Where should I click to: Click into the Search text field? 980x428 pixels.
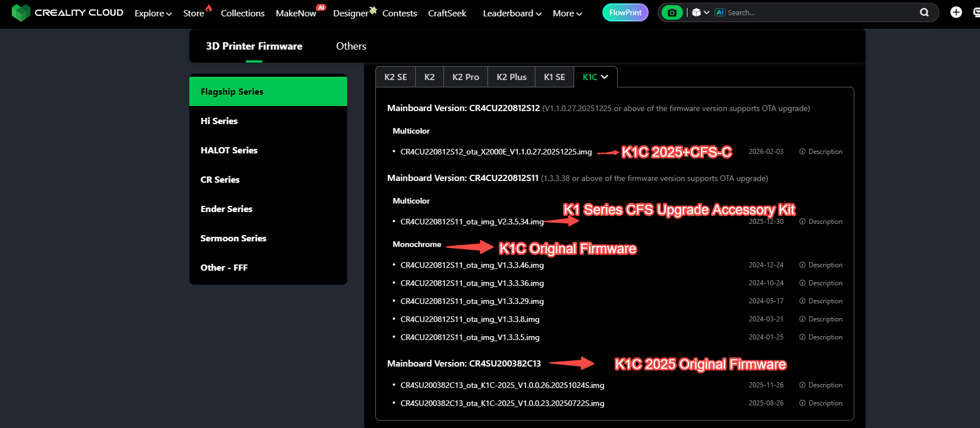[x=817, y=12]
